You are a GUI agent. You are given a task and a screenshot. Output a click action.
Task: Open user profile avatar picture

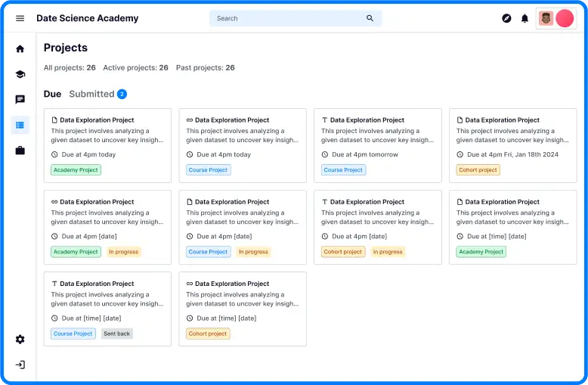point(546,18)
